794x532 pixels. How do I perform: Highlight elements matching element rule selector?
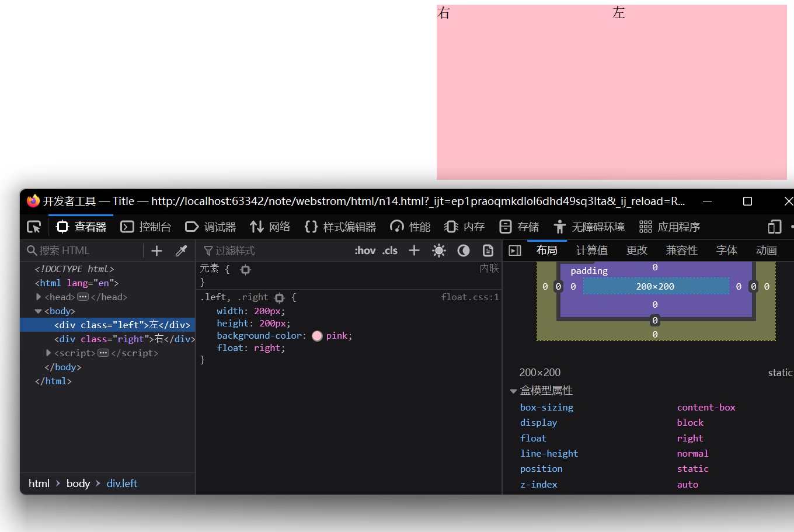click(245, 269)
